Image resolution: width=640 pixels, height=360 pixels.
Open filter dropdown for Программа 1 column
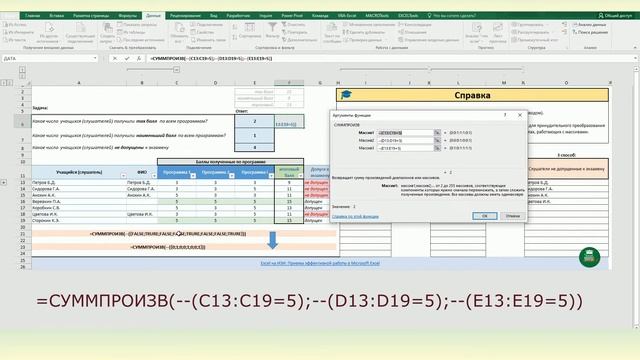193,176
